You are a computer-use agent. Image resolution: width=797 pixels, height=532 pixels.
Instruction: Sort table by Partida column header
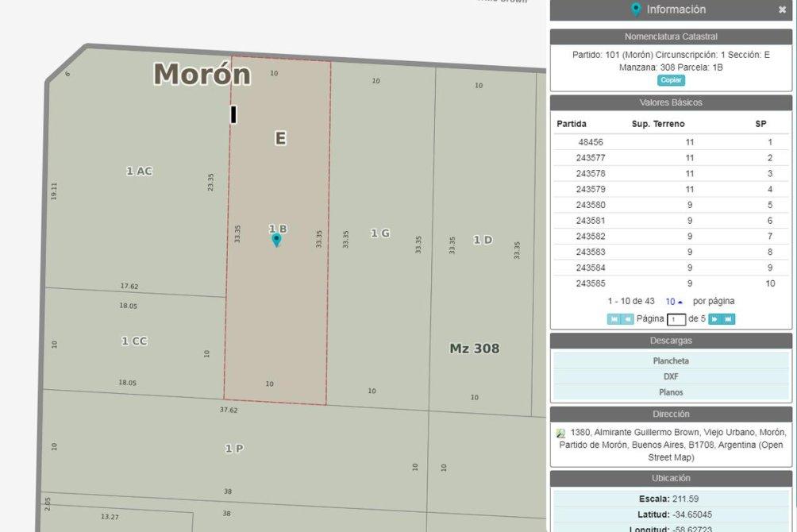click(572, 124)
